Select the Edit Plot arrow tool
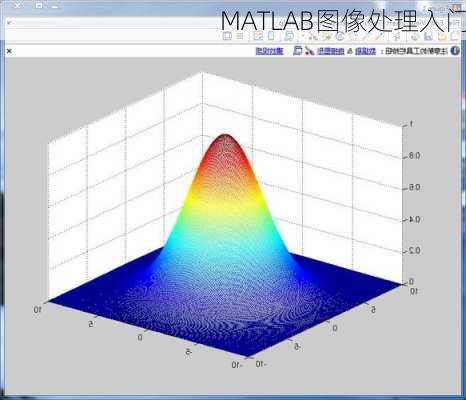Screen dimensions: 466x400 coord(397,36)
